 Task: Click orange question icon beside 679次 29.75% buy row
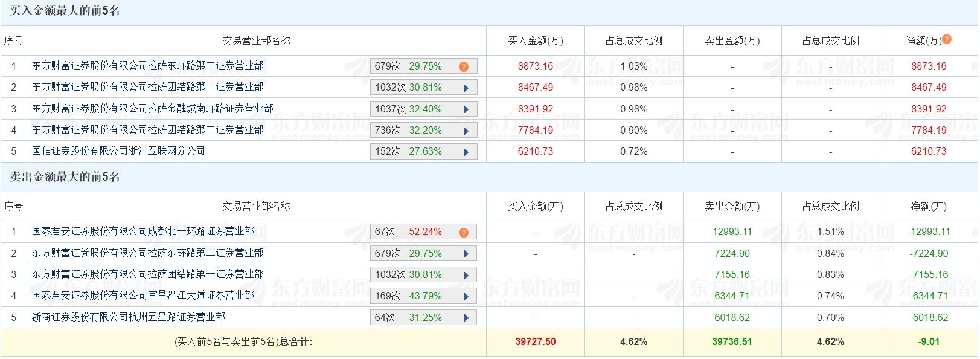[464, 66]
